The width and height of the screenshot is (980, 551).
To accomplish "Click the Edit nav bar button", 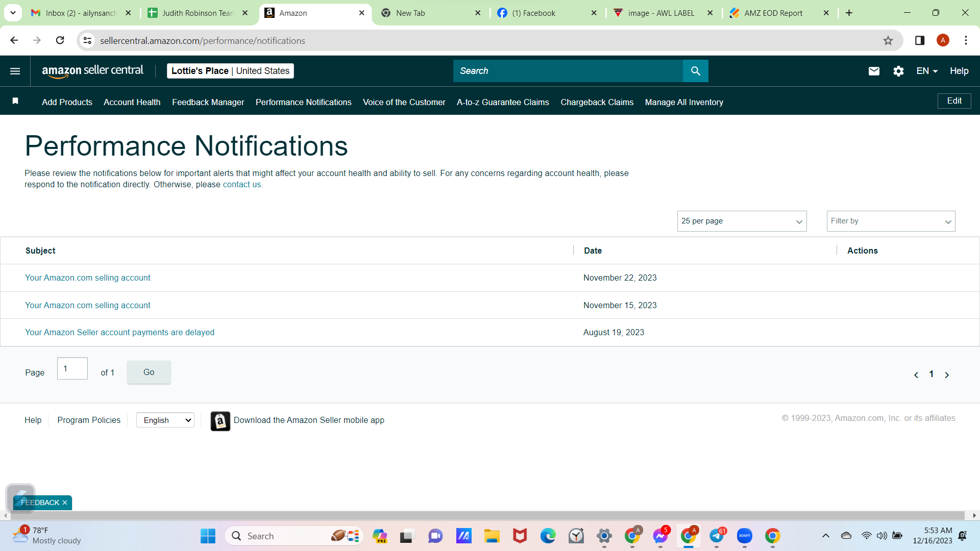I will [x=954, y=101].
